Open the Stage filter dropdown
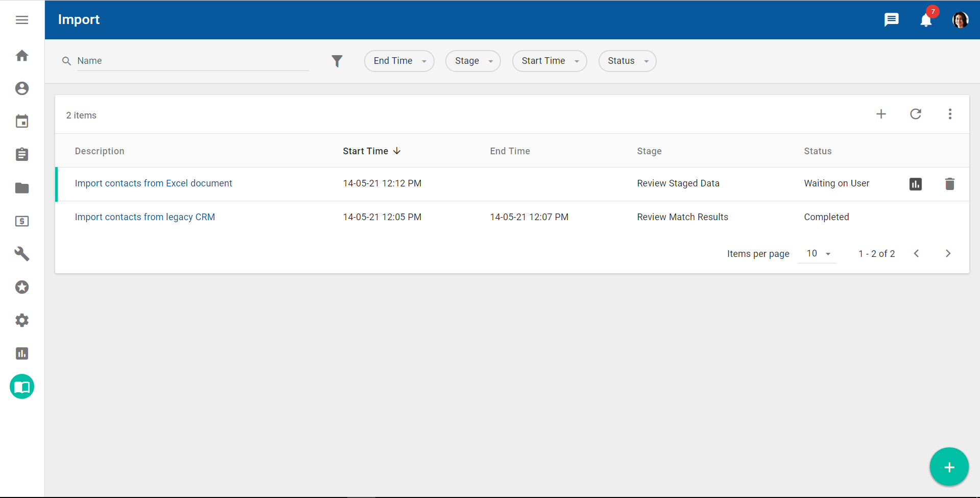Screen dimensions: 980x498 (x=472, y=61)
